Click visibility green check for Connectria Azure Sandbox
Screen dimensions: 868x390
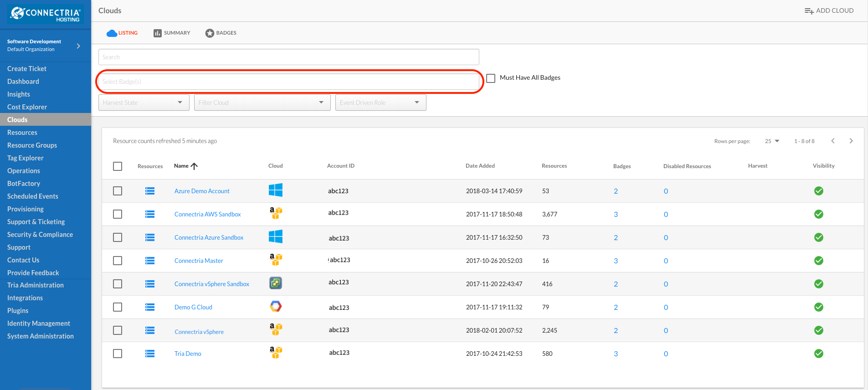819,237
